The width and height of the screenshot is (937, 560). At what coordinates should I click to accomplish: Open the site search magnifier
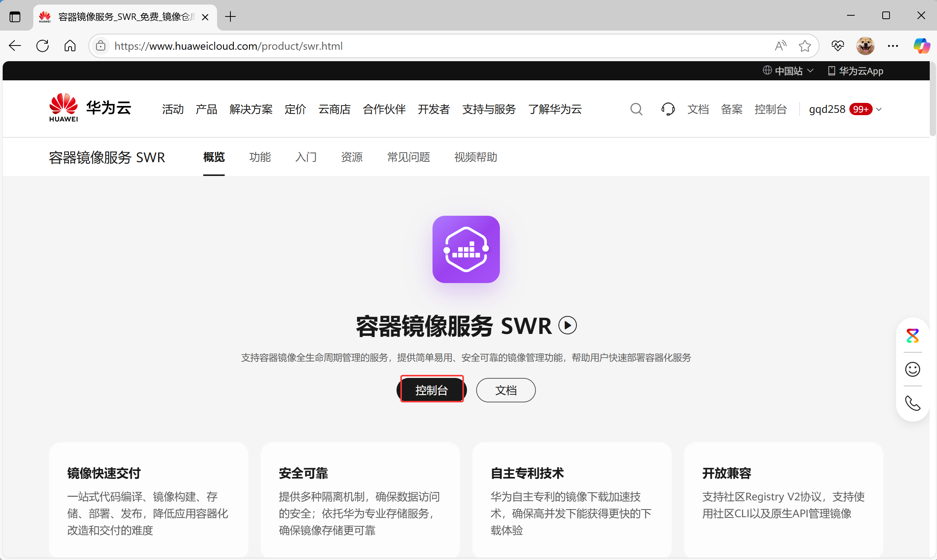[x=636, y=109]
